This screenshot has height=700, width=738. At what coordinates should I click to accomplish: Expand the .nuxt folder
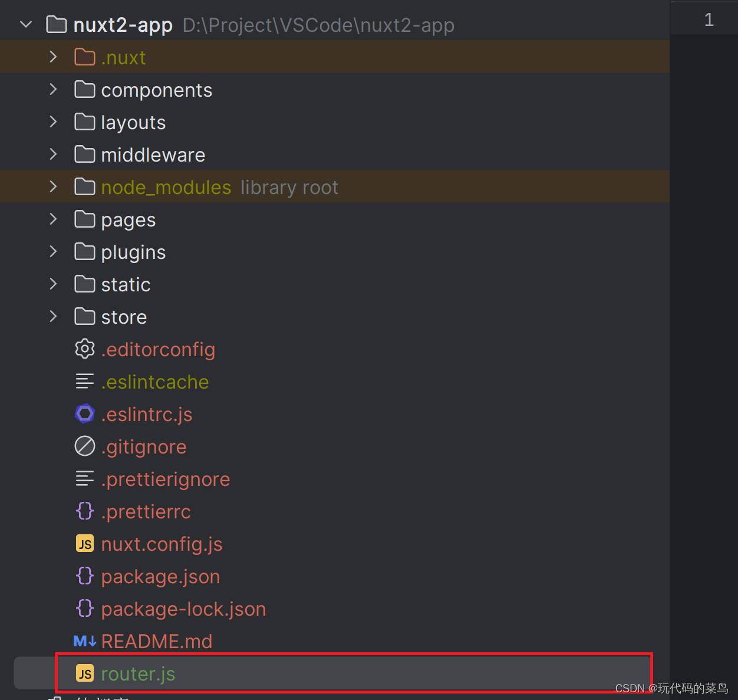tap(53, 57)
